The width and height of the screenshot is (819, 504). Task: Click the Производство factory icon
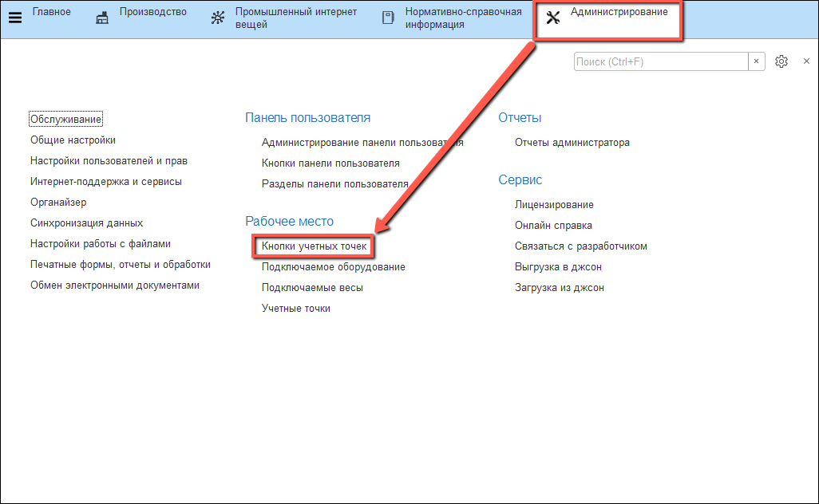(102, 18)
